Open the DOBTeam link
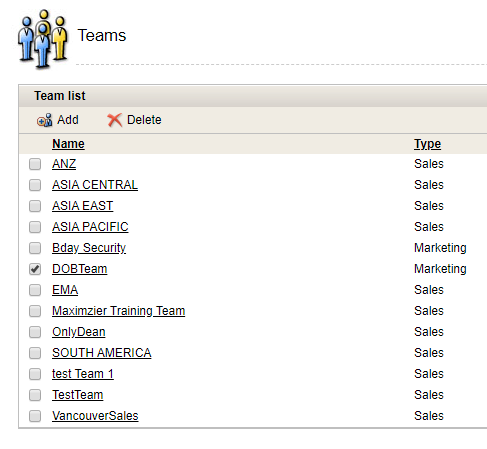Viewport: 487px width, 449px height. (x=80, y=269)
